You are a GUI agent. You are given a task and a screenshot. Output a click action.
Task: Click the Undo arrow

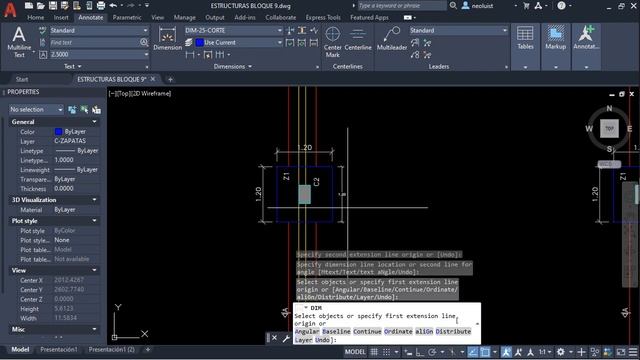113,6
